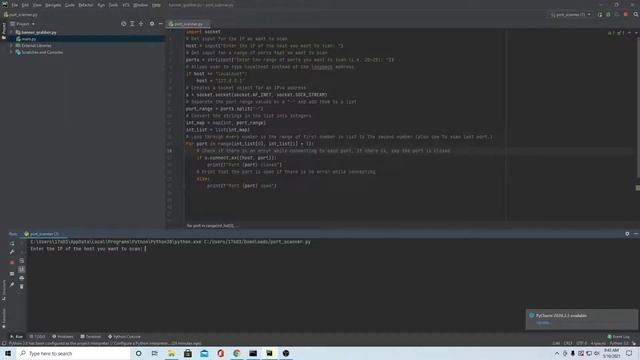Open File Explorer on taskbar
Image resolution: width=640 pixels, height=360 pixels.
[x=171, y=353]
